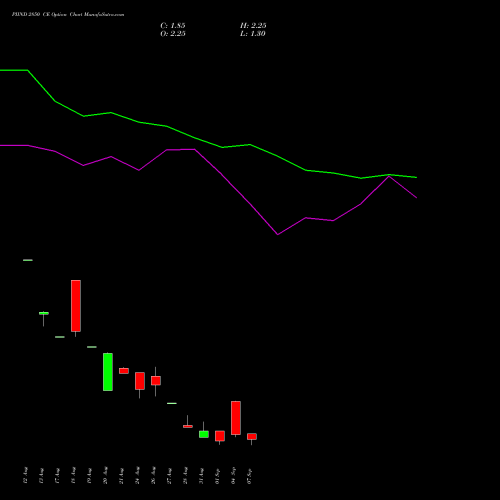Screen dimensions: 500x500
Task: Click the red candle above 01 Sep
Action: 220,436
